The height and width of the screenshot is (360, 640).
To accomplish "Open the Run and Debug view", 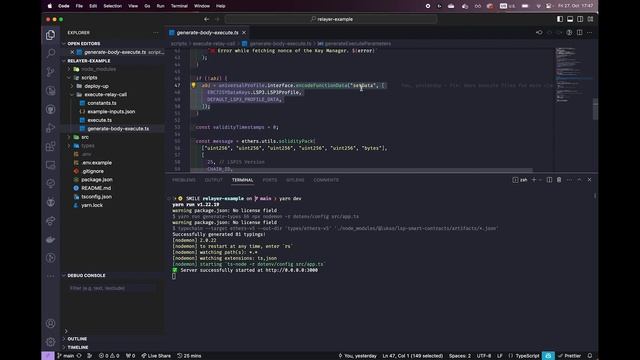I will (51, 128).
